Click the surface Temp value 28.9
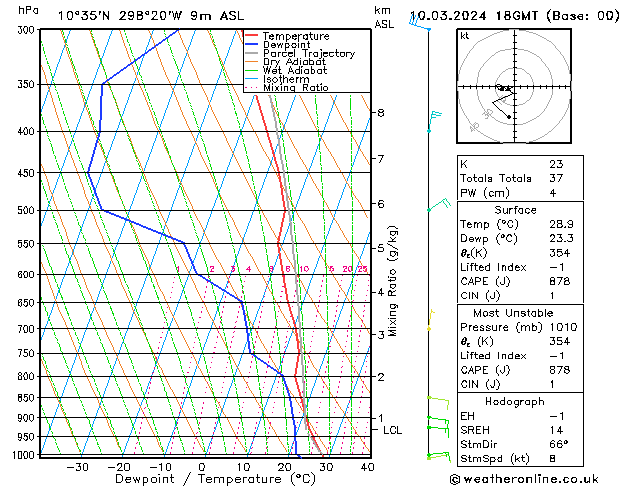629x486 pixels. coord(561,224)
